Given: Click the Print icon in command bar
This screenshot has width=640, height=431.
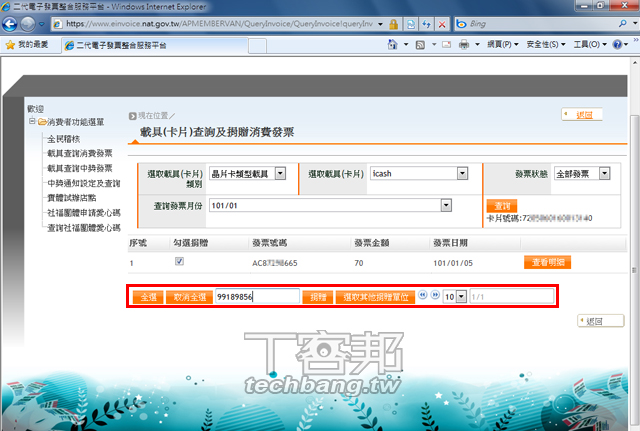Looking at the screenshot, I should [x=464, y=44].
